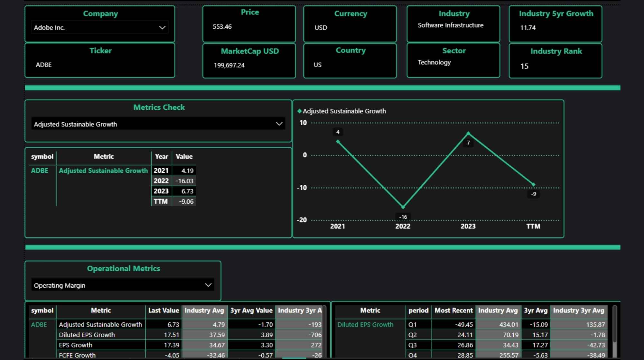
Task: Select Diluted EPS Growth row
Action: 87,335
